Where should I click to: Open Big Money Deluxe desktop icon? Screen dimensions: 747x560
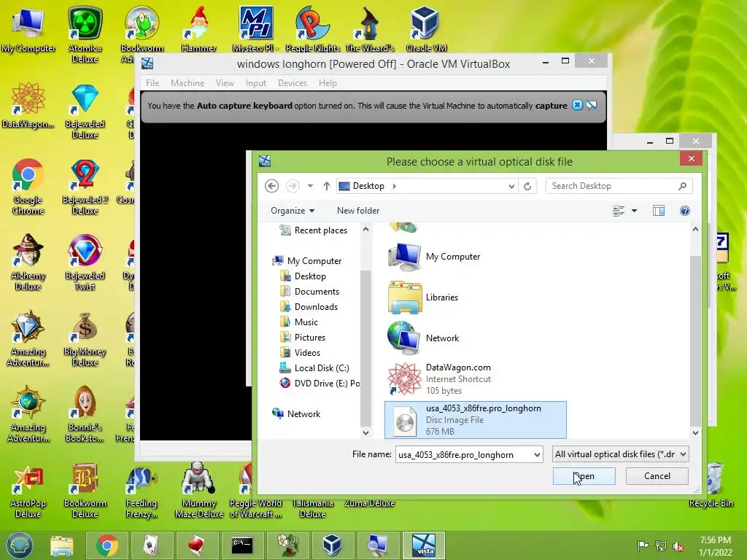click(85, 338)
